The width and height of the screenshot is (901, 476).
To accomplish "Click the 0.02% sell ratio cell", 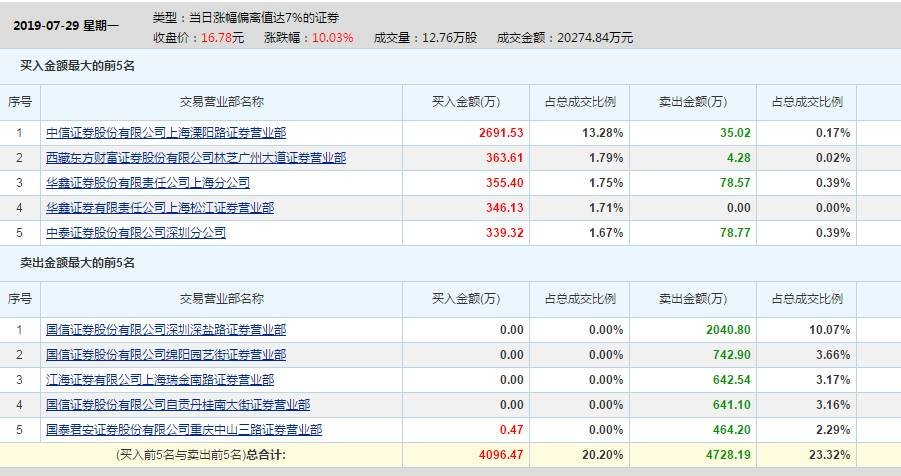I will click(x=833, y=158).
